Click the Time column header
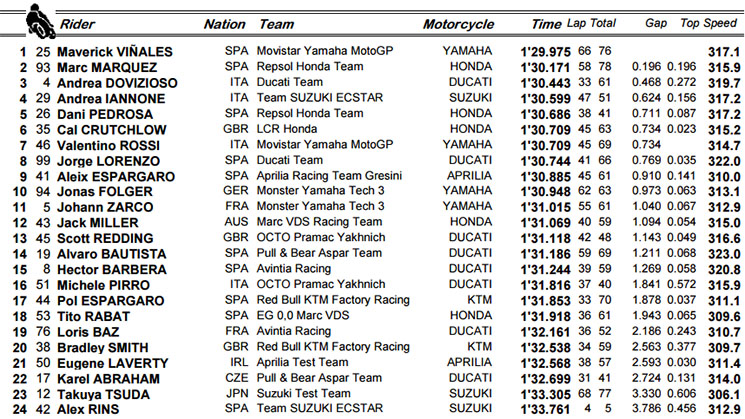 546,24
